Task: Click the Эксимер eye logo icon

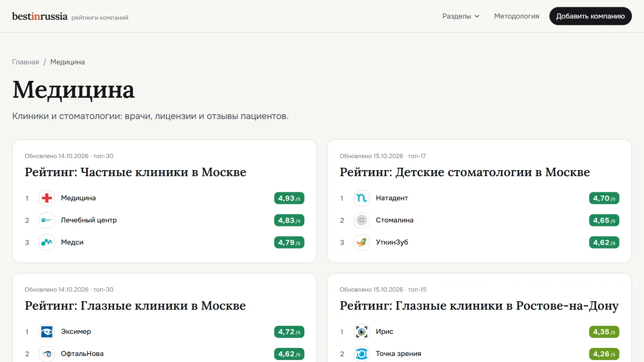Action: 47,331
